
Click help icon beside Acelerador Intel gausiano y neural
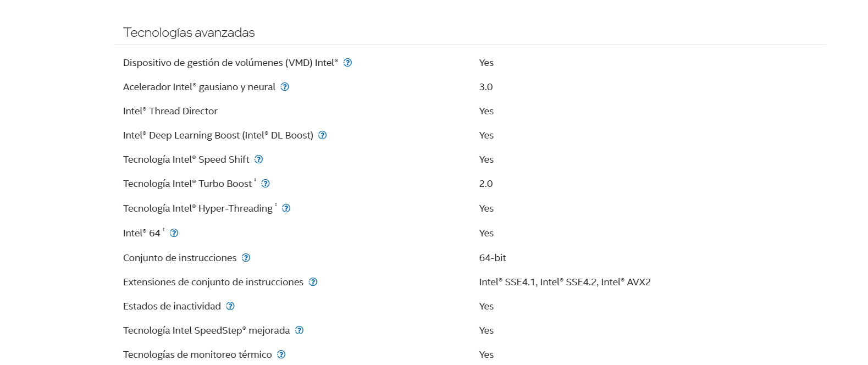tap(285, 87)
